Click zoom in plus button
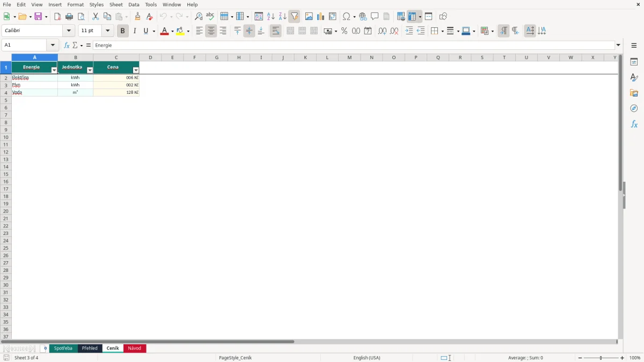The height and width of the screenshot is (362, 644). [x=623, y=358]
